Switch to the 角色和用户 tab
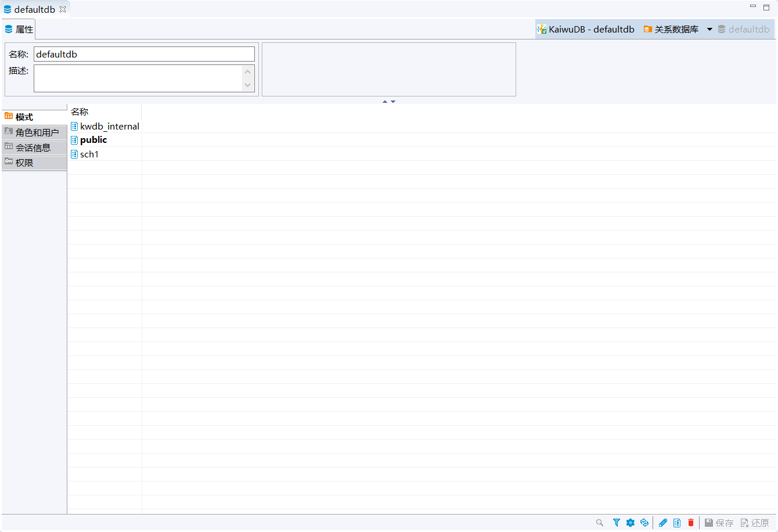Image resolution: width=778 pixels, height=532 pixels. tap(34, 132)
